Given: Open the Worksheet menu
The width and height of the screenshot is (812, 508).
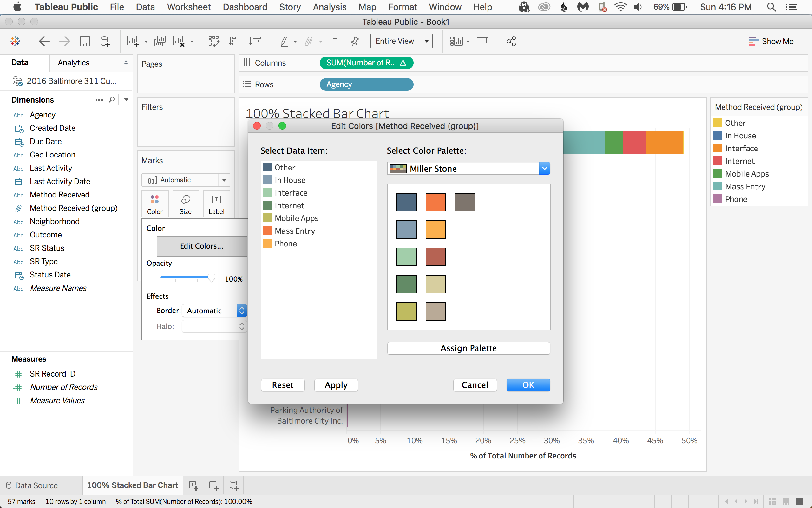Looking at the screenshot, I should (x=189, y=7).
